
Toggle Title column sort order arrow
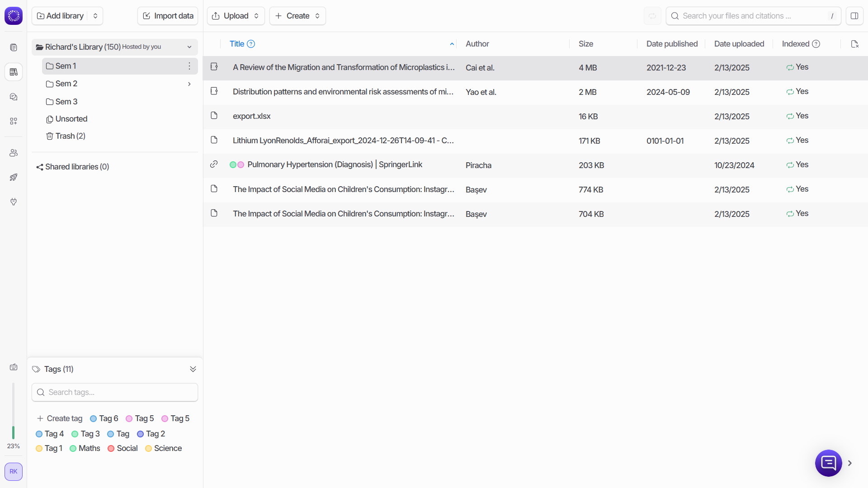pos(452,44)
